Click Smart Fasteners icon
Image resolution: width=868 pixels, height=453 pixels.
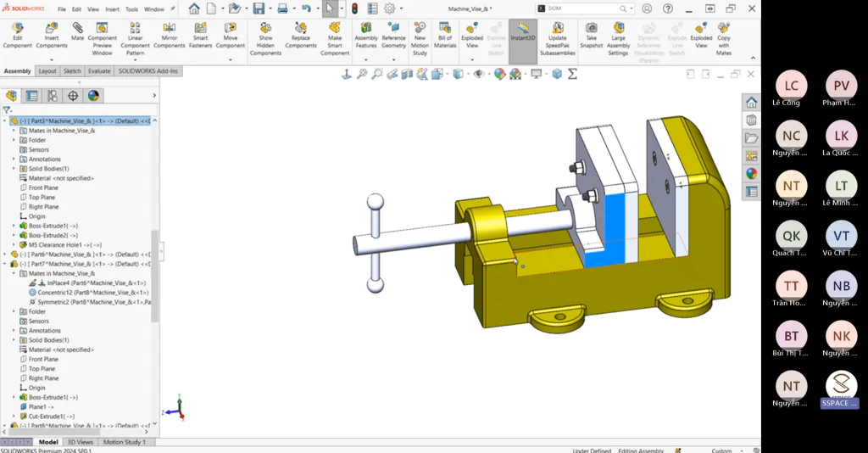pos(200,36)
